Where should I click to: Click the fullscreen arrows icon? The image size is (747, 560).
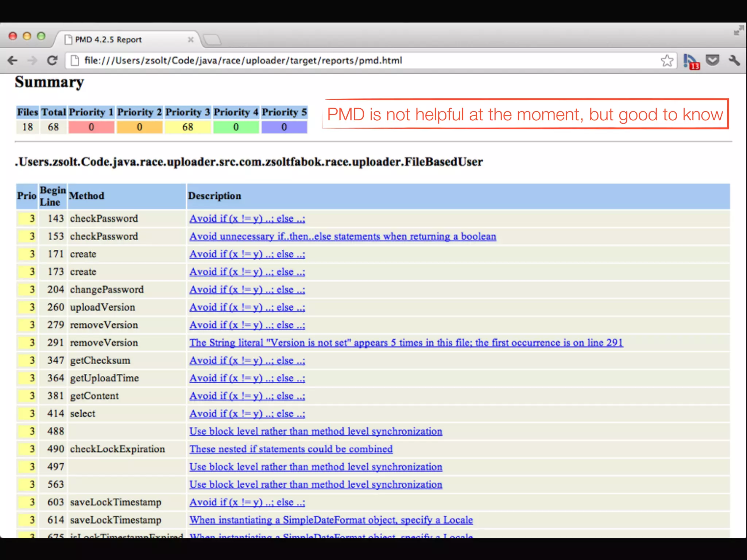[x=739, y=31]
